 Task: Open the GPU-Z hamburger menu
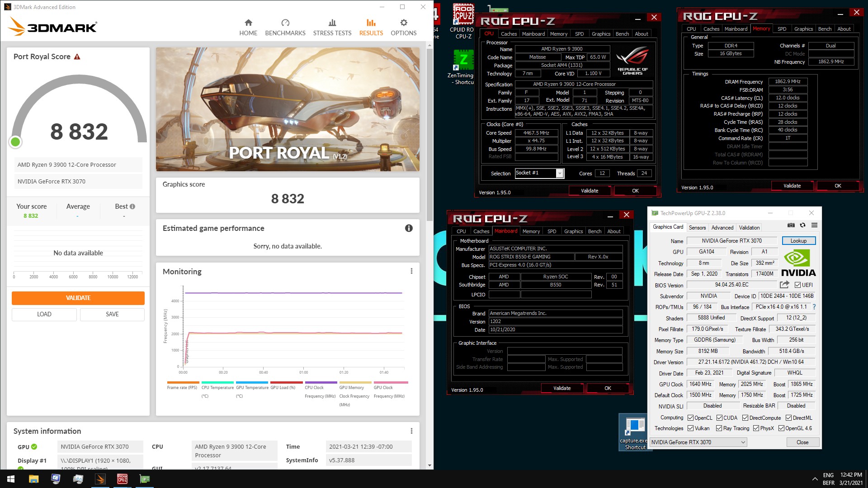(814, 225)
